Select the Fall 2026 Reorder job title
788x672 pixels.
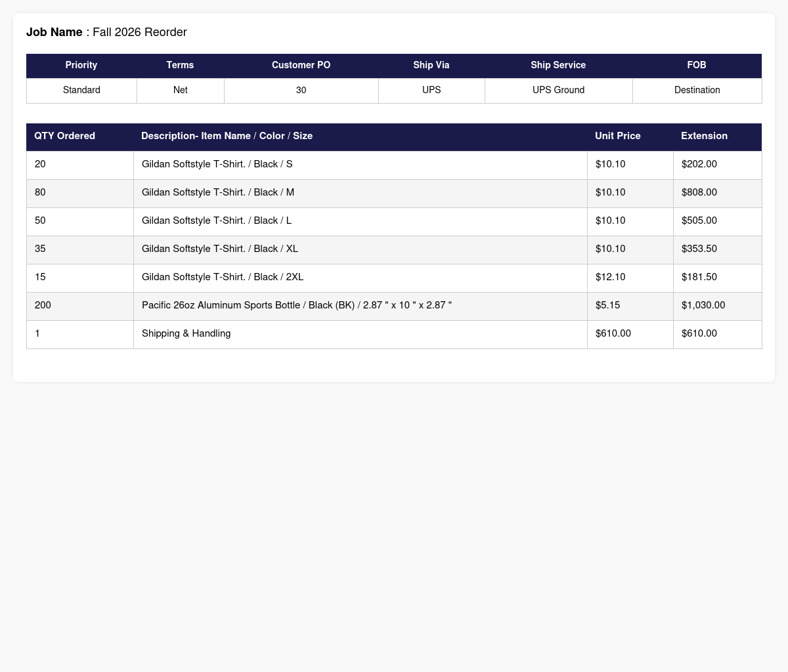click(140, 32)
